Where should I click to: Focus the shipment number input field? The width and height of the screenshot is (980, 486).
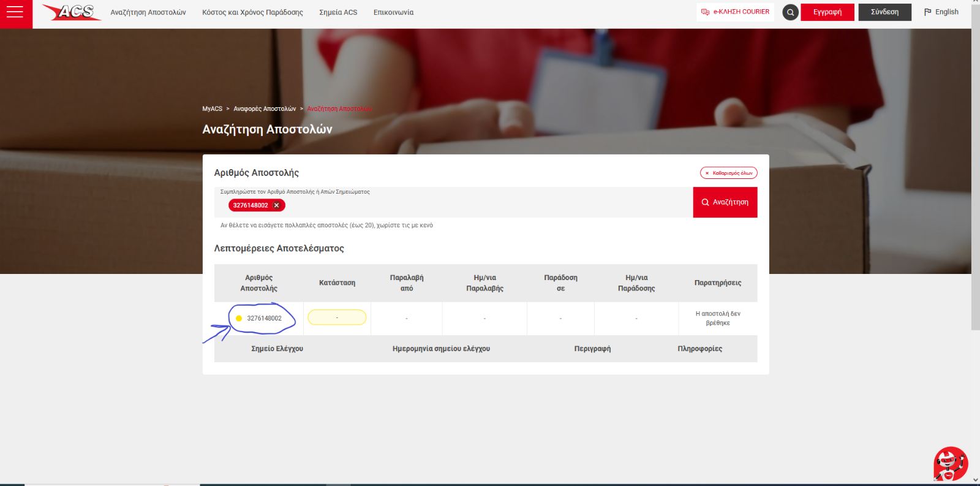click(x=454, y=202)
